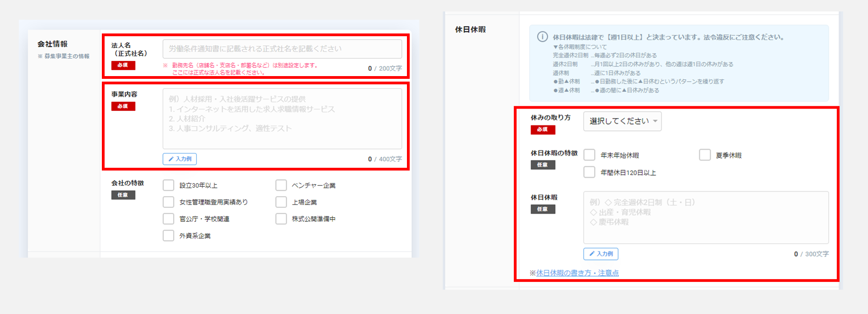The width and height of the screenshot is (868, 314).
Task: Click the 休日休暇 text area
Action: pos(706,217)
